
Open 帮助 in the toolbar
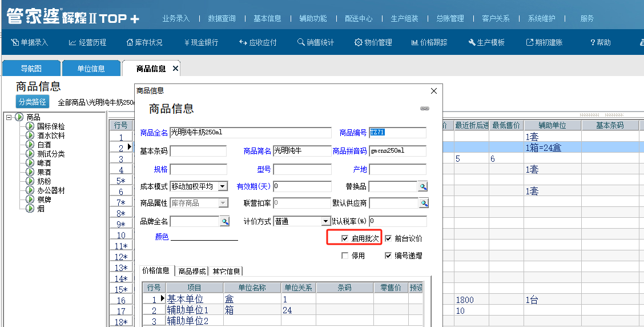(601, 42)
